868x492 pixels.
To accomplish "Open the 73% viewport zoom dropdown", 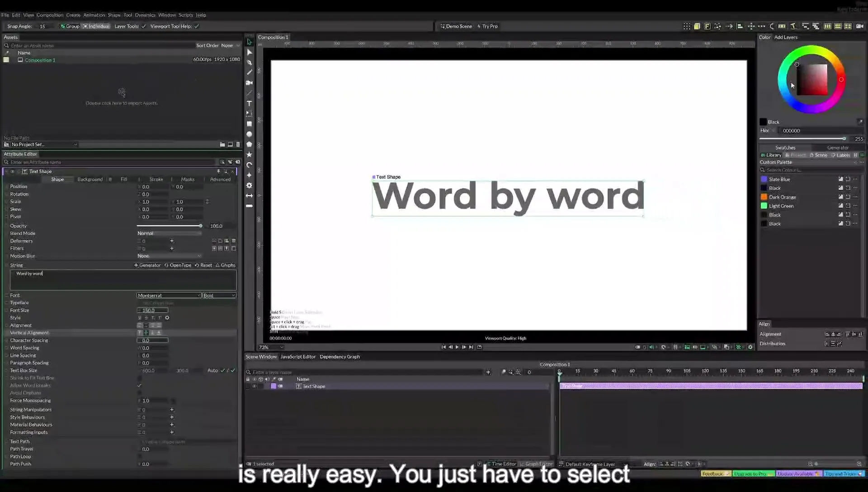I will pyautogui.click(x=271, y=347).
